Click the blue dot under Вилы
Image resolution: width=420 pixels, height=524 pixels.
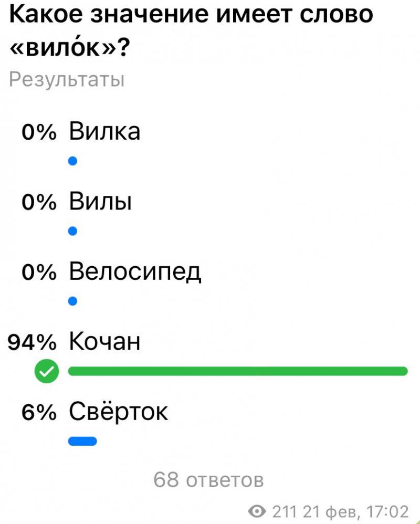pos(72,231)
